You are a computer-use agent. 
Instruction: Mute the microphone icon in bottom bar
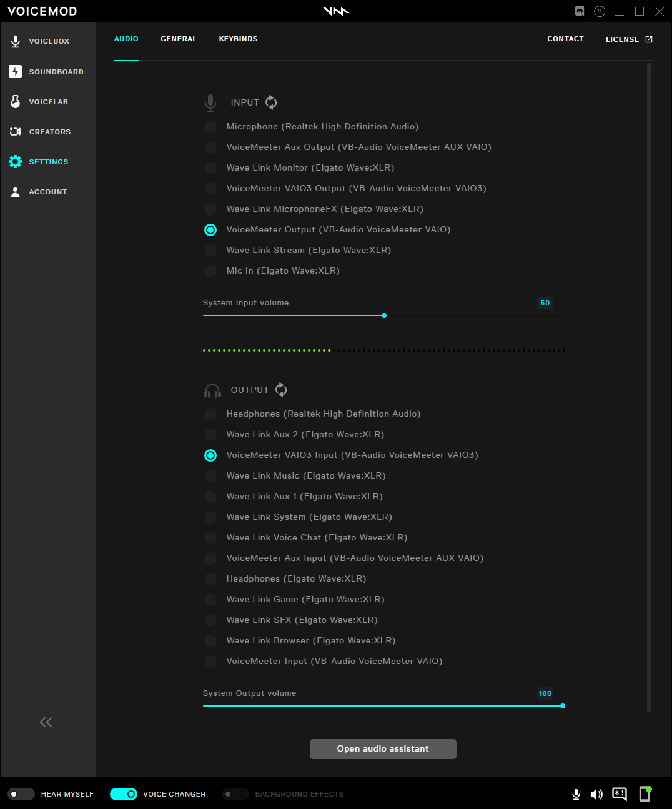(576, 794)
